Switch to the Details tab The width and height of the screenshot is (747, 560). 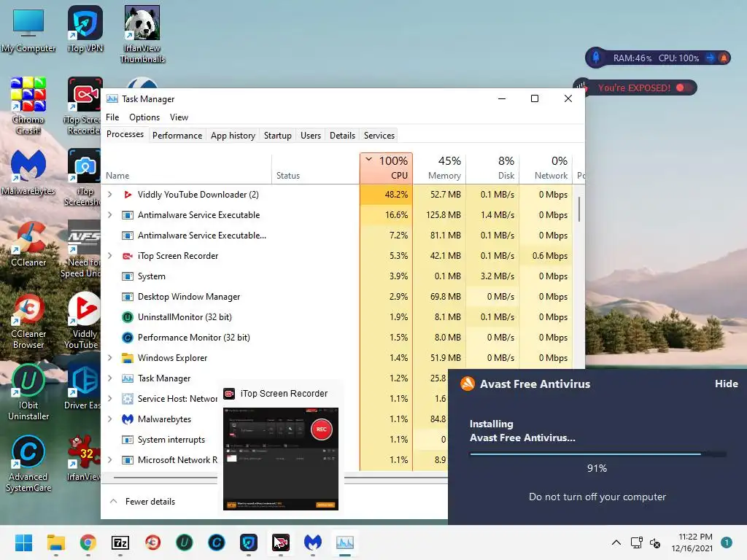coord(343,135)
